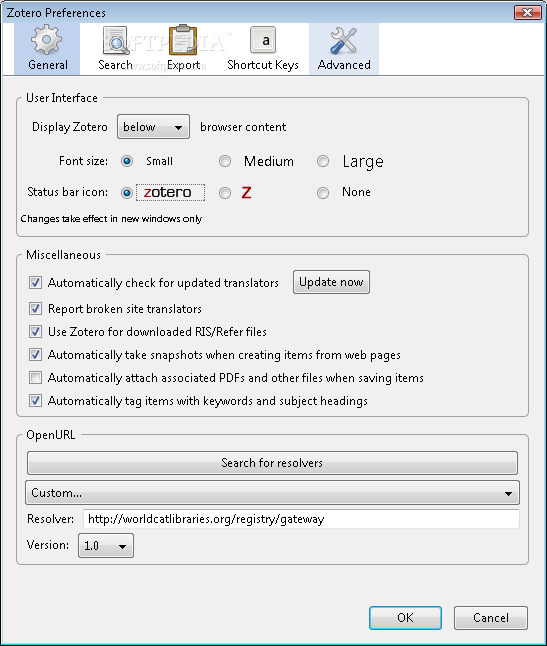Open the General preferences gear icon

tap(47, 40)
